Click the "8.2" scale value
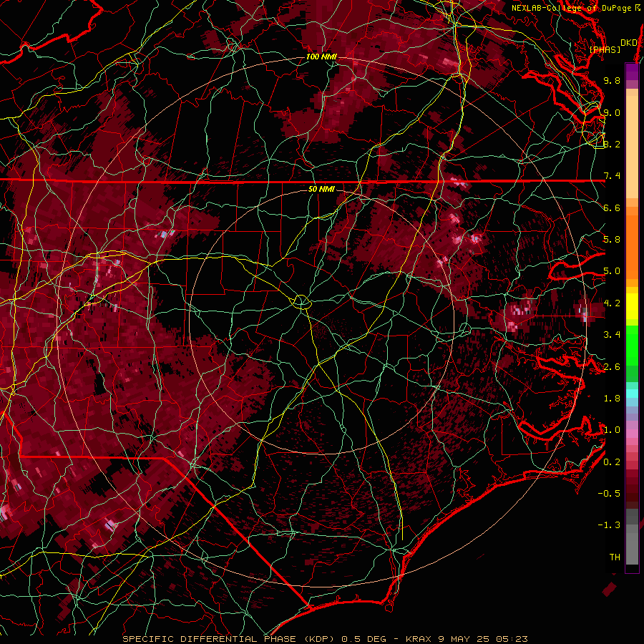 [612, 144]
